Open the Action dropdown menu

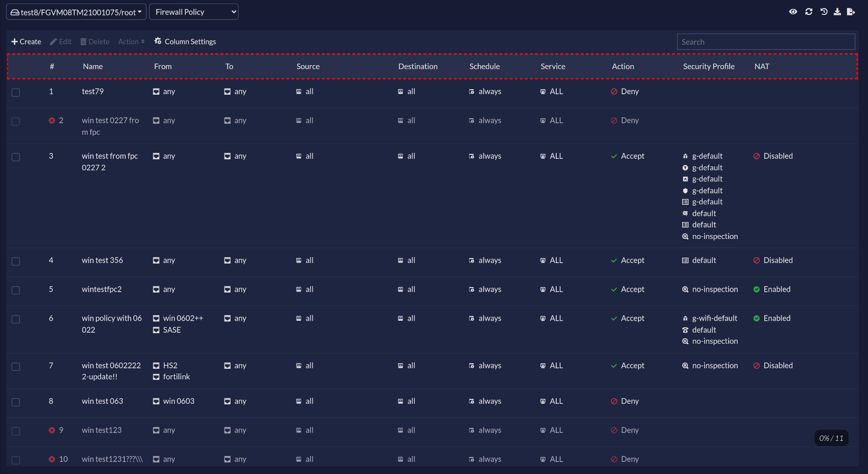pyautogui.click(x=131, y=42)
